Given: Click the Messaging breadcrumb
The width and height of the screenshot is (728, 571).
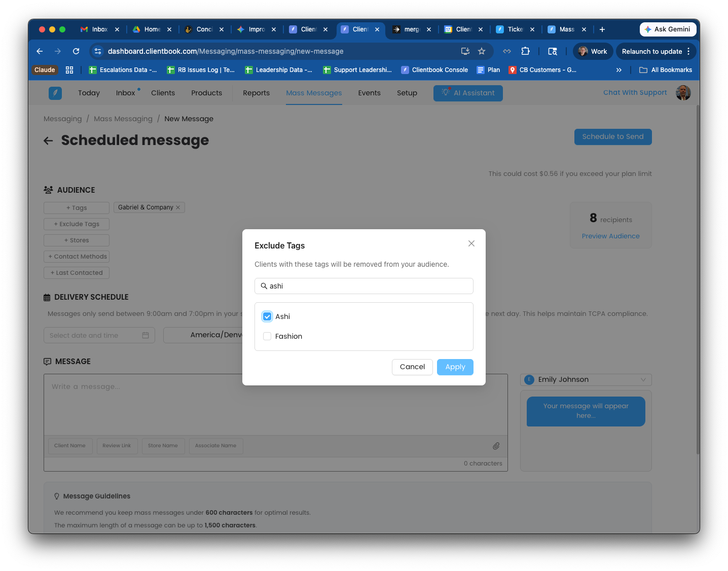Looking at the screenshot, I should click(62, 119).
